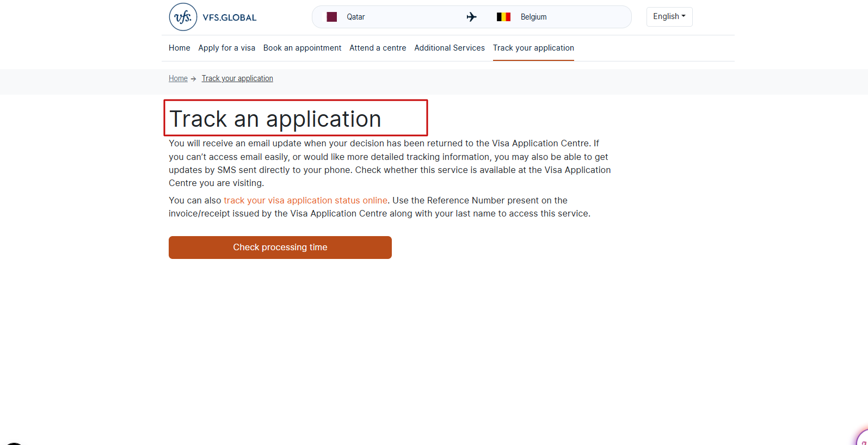Image resolution: width=868 pixels, height=445 pixels.
Task: Open Book an appointment menu
Action: coord(302,48)
